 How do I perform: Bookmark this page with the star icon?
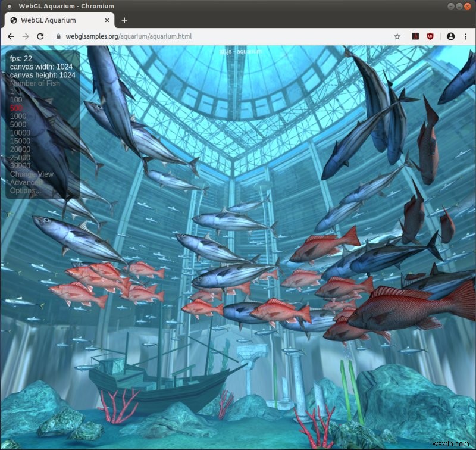397,36
